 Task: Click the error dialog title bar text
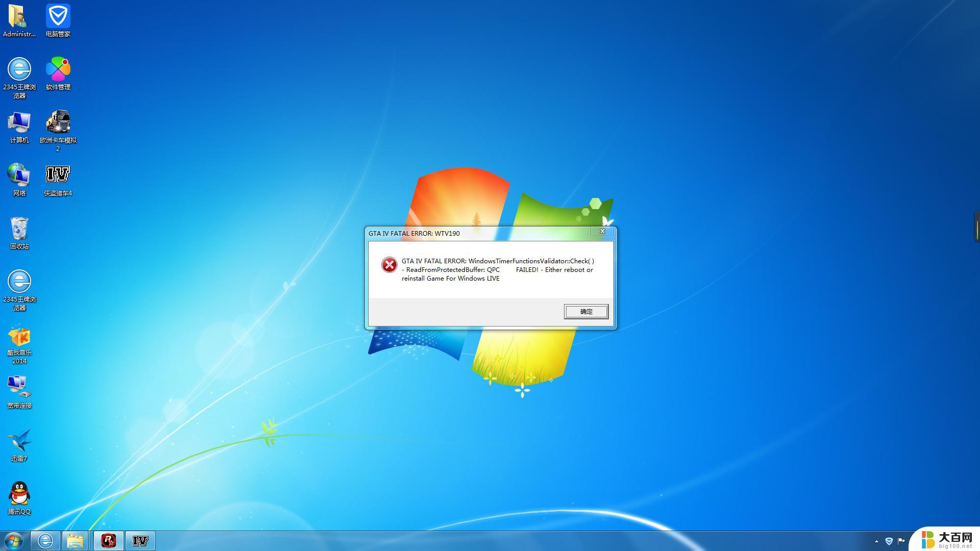point(414,233)
